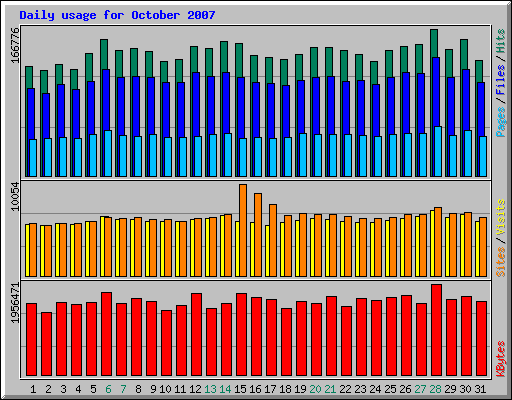Image resolution: width=512 pixels, height=400 pixels.
Task: Click green weekend day label 13
Action: pos(210,389)
